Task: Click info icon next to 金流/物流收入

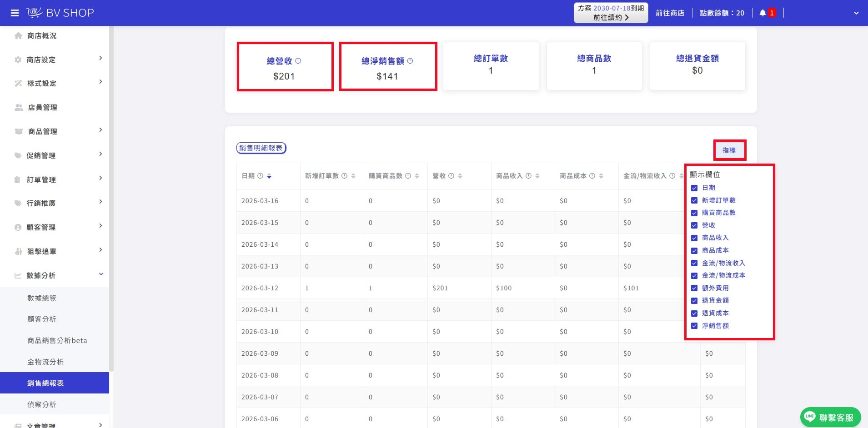Action: [x=672, y=176]
